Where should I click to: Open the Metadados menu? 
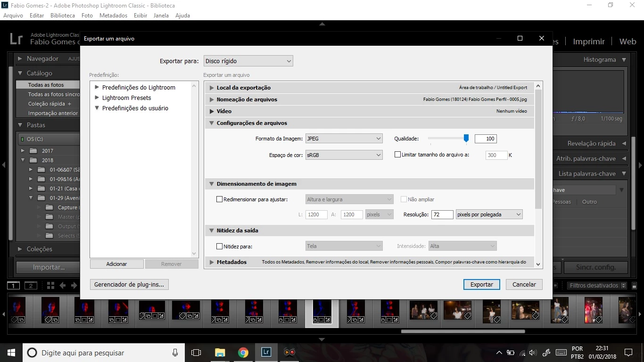click(113, 15)
